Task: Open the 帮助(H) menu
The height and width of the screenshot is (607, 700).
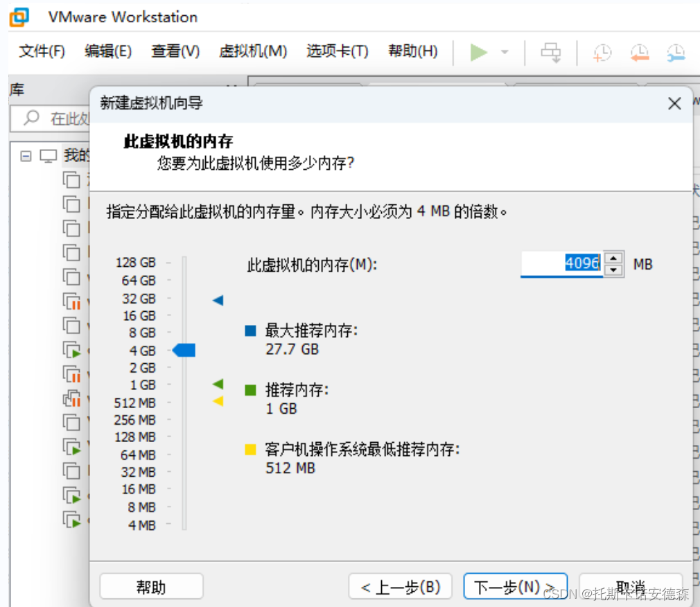Action: [412, 51]
